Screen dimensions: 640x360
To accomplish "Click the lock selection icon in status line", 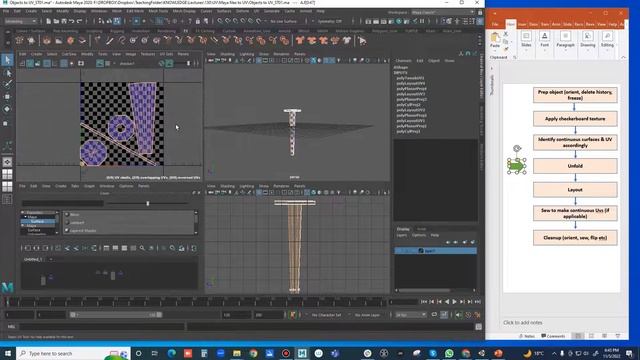I will point(198,21).
